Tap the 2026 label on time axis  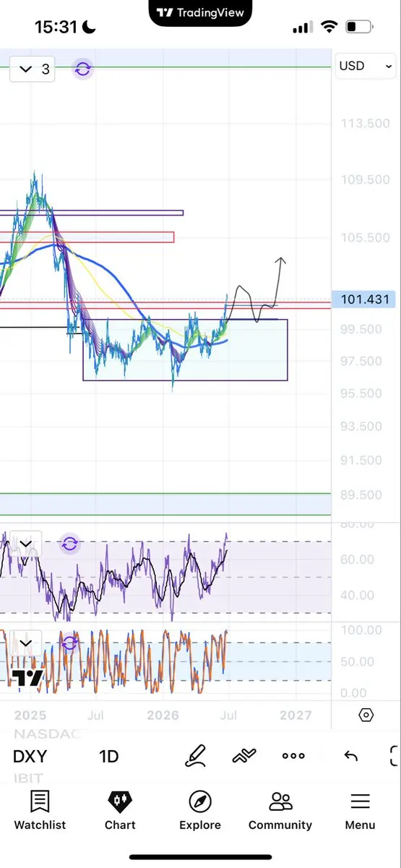(x=163, y=715)
